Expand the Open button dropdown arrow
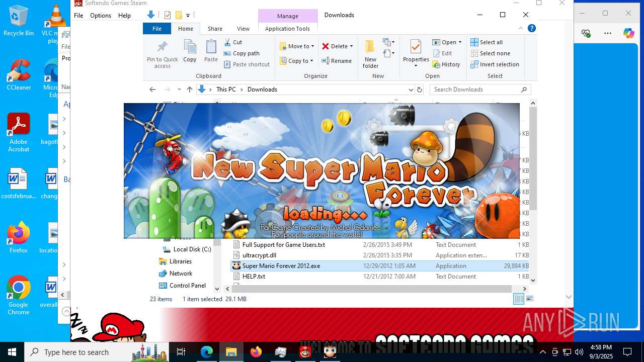644x362 pixels. coord(460,42)
